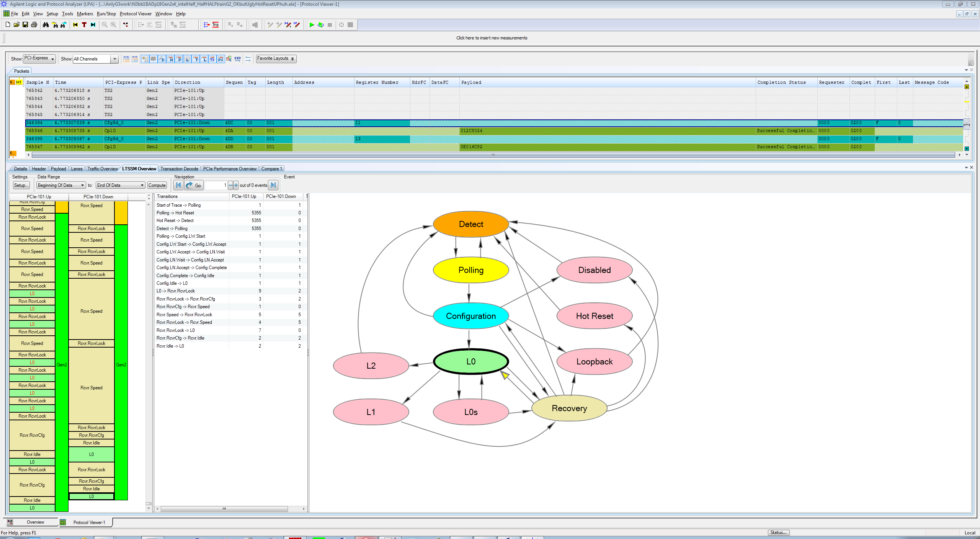Jump to last LTSSM event icon
The width and height of the screenshot is (980, 539).
[273, 185]
